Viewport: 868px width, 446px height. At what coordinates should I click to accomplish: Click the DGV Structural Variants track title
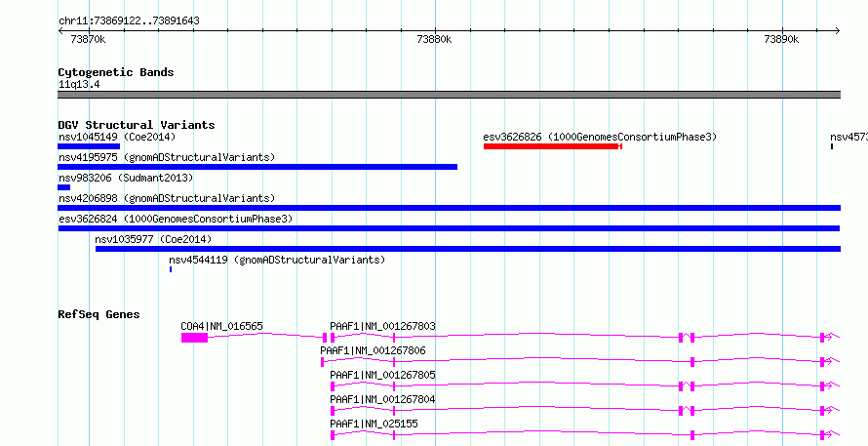137,125
